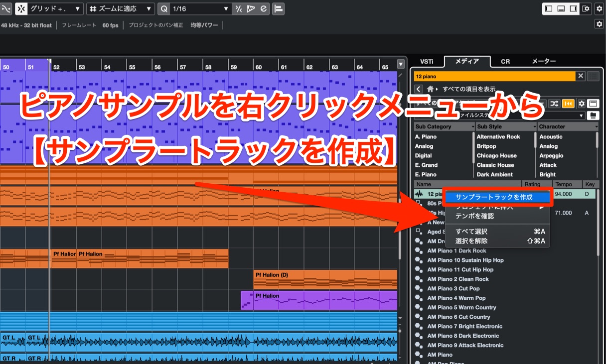Toggle the orange rewind filter button
Screen dimensions: 606x364
tap(568, 103)
